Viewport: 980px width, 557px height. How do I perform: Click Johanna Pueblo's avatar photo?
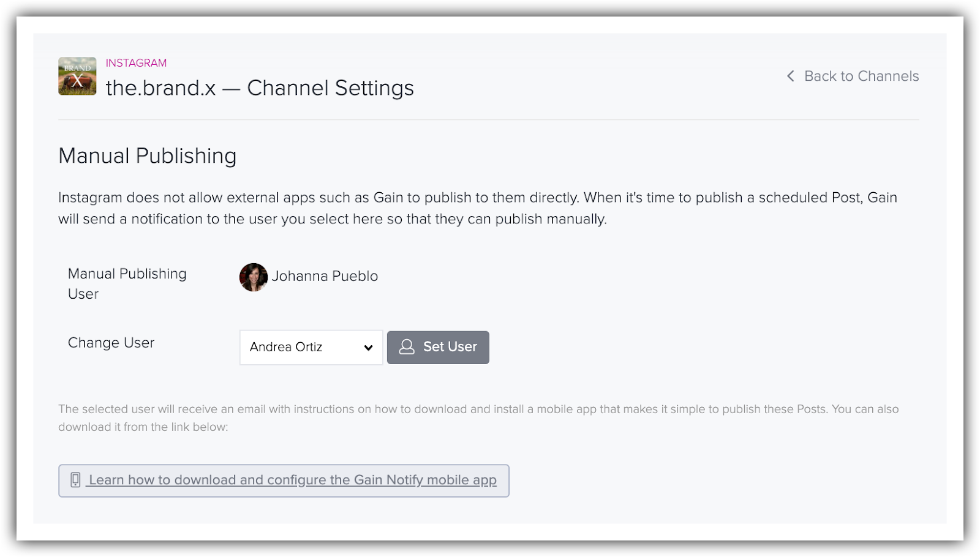[x=254, y=277]
